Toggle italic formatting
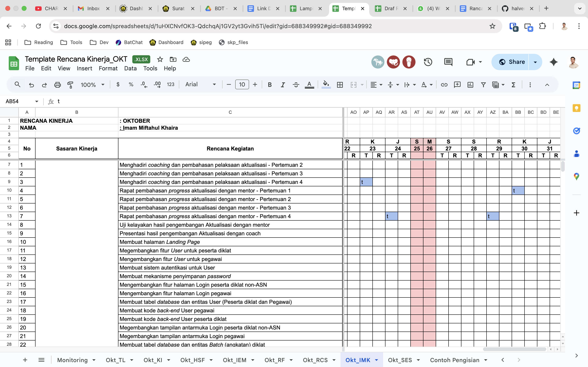This screenshot has width=588, height=367. pos(283,85)
